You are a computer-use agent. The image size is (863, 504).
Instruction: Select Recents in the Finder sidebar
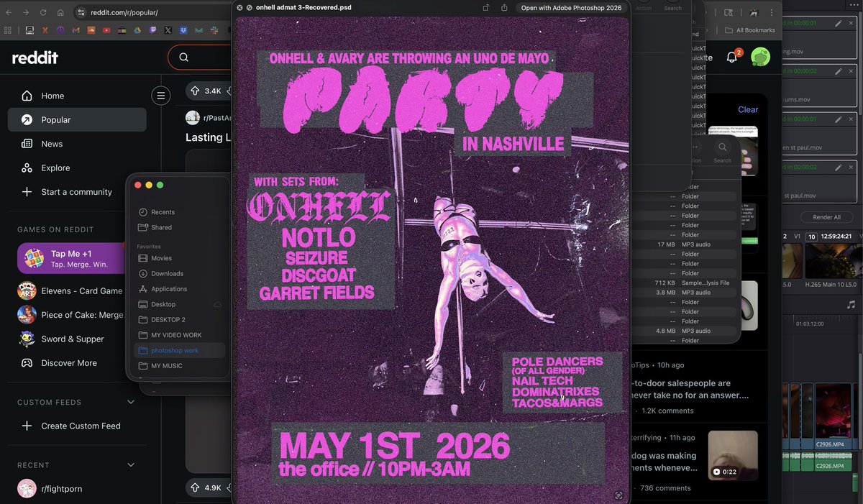tap(179, 212)
